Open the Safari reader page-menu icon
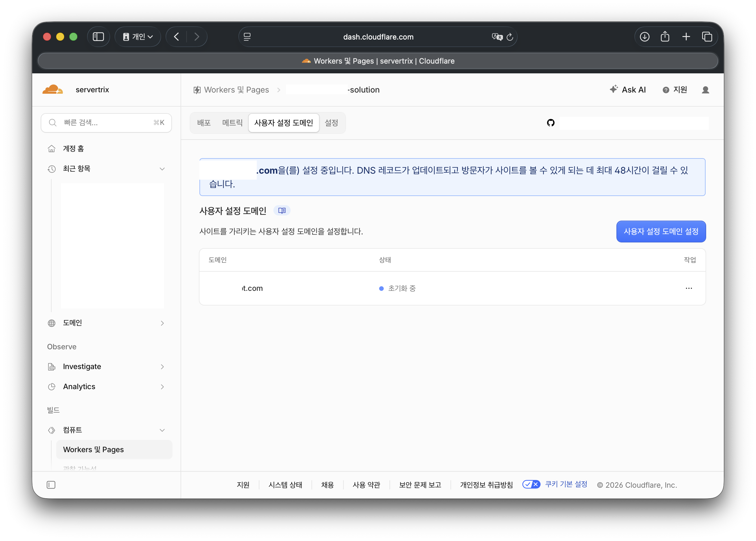756x541 pixels. coord(247,37)
